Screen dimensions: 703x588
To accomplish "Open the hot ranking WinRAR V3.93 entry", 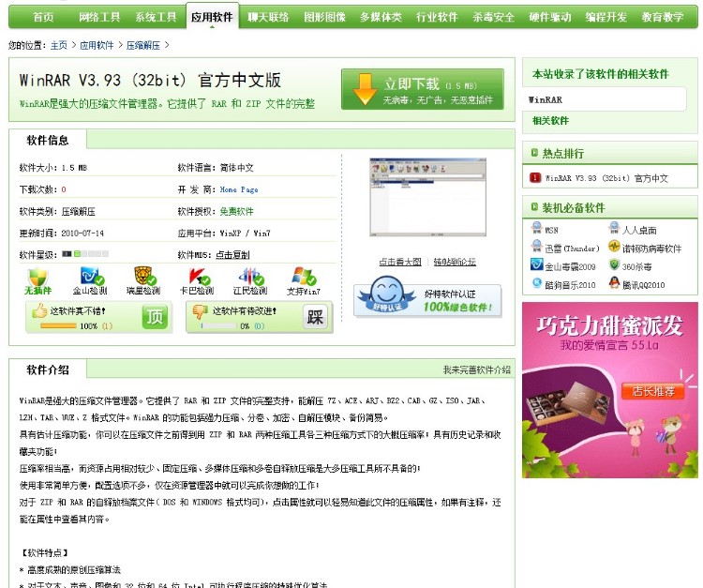I will click(x=606, y=178).
